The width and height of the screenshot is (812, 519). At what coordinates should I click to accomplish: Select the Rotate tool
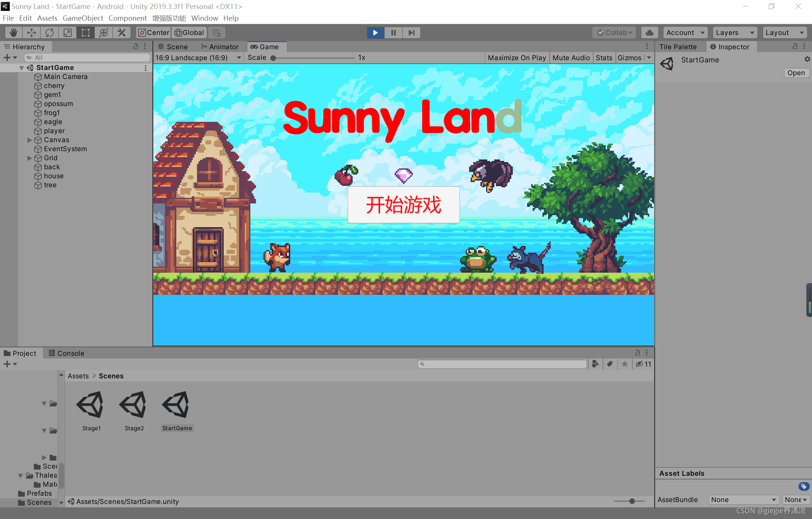coord(50,33)
